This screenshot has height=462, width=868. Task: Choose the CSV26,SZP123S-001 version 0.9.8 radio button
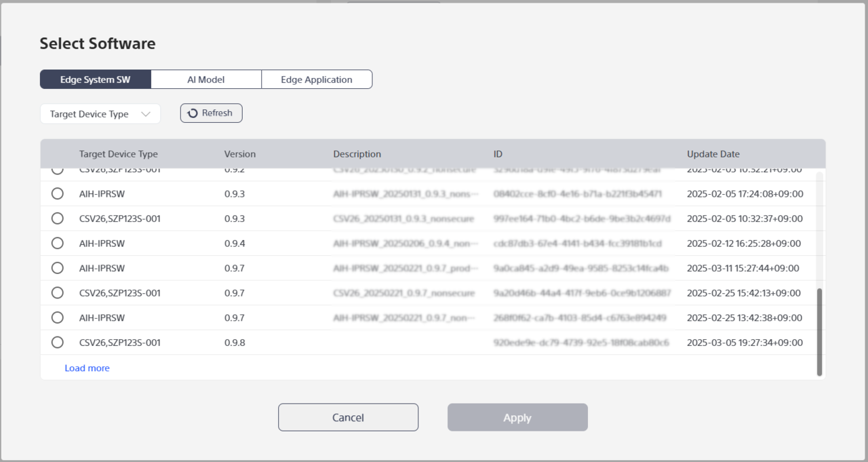[58, 343]
